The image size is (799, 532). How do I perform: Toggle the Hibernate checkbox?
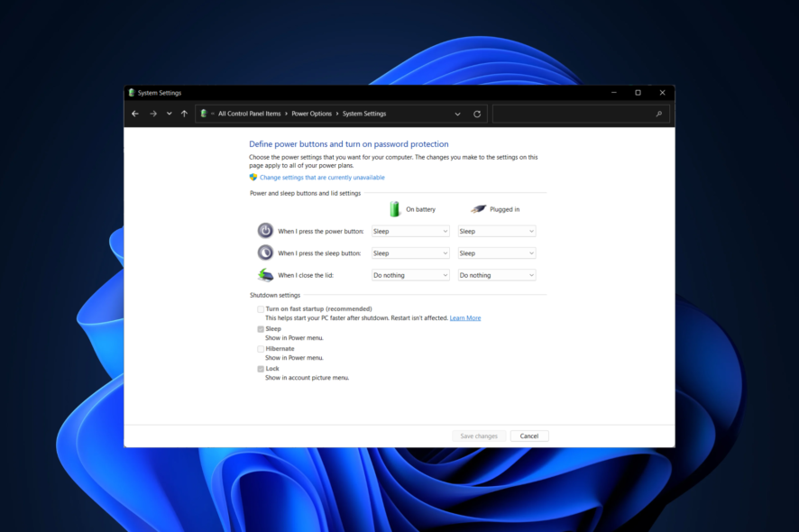point(261,349)
